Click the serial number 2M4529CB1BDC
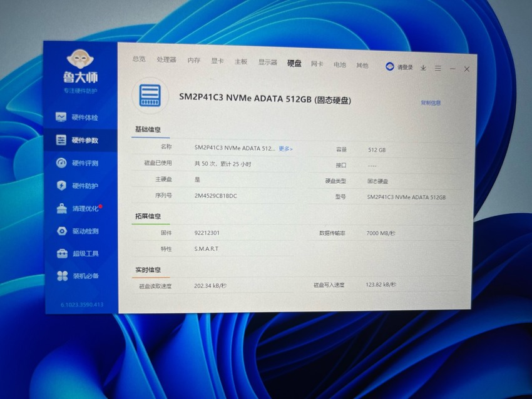This screenshot has width=532, height=399. [x=216, y=196]
